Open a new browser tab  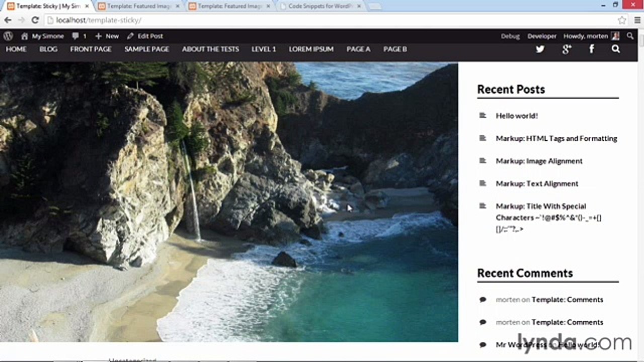point(374,6)
